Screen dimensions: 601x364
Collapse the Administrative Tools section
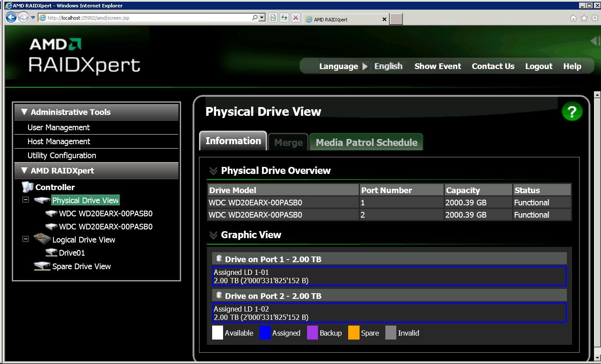(24, 112)
